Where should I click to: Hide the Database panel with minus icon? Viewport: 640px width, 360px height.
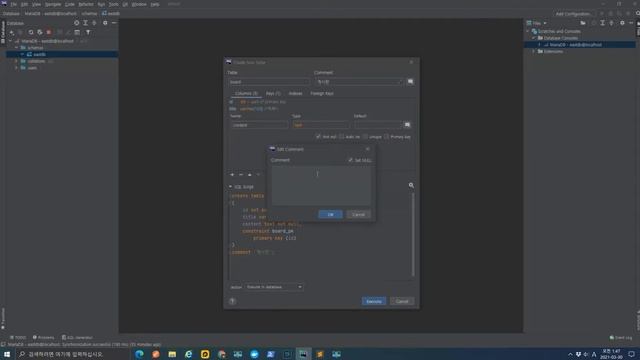point(114,23)
